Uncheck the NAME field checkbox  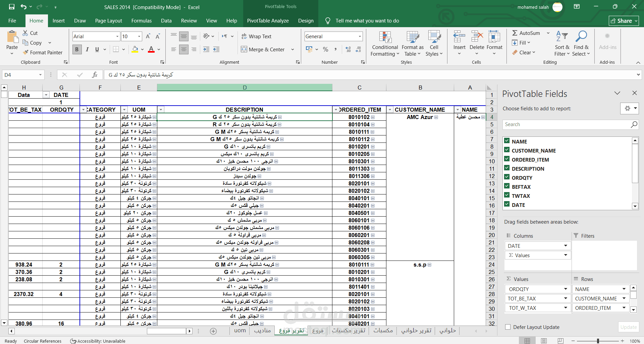pos(507,141)
